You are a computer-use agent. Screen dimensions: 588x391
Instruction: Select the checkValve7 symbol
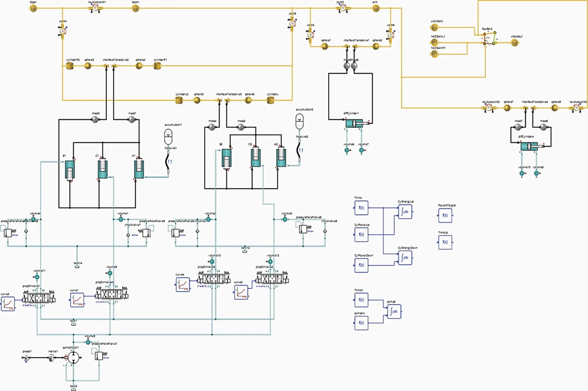[128, 235]
